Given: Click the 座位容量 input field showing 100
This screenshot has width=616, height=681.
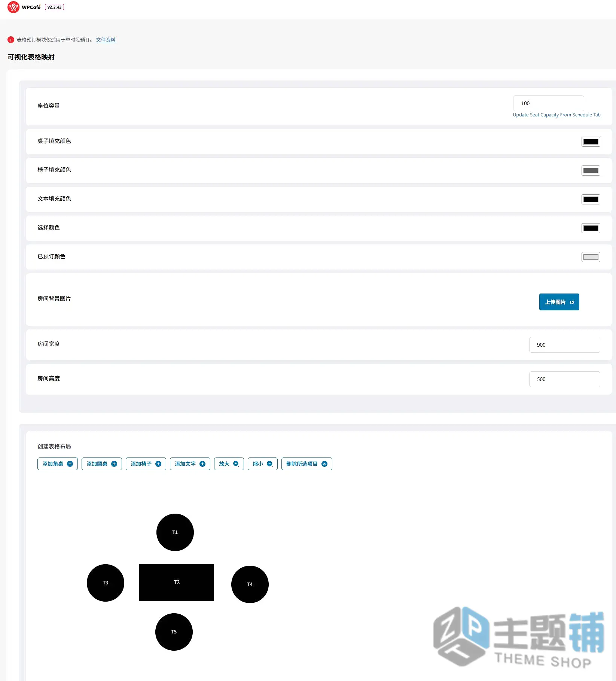Looking at the screenshot, I should coord(548,103).
